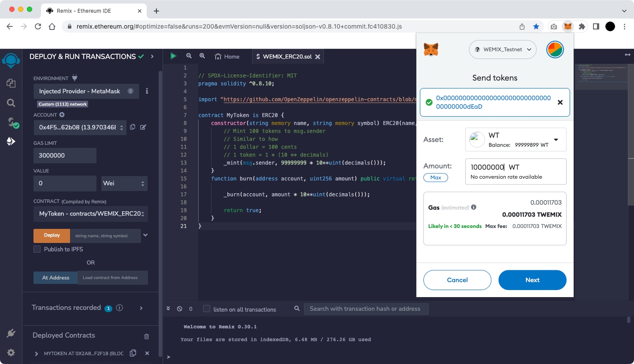
Task: Open the WEMIX_Testnet network dropdown
Action: pyautogui.click(x=503, y=50)
